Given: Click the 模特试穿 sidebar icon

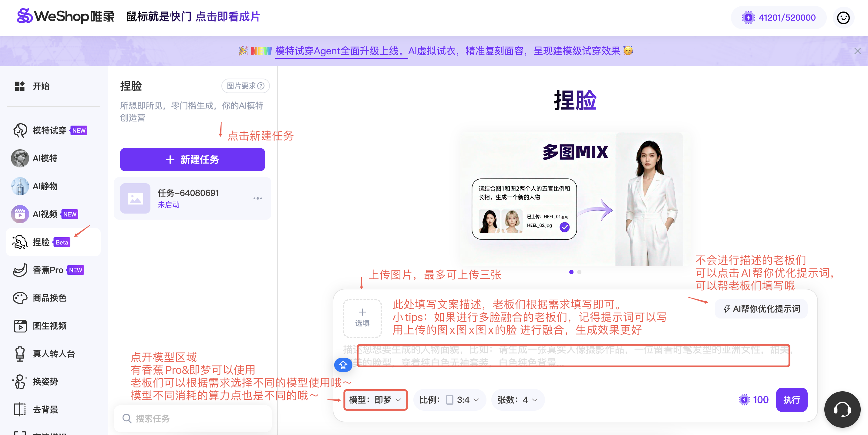Looking at the screenshot, I should pyautogui.click(x=20, y=130).
